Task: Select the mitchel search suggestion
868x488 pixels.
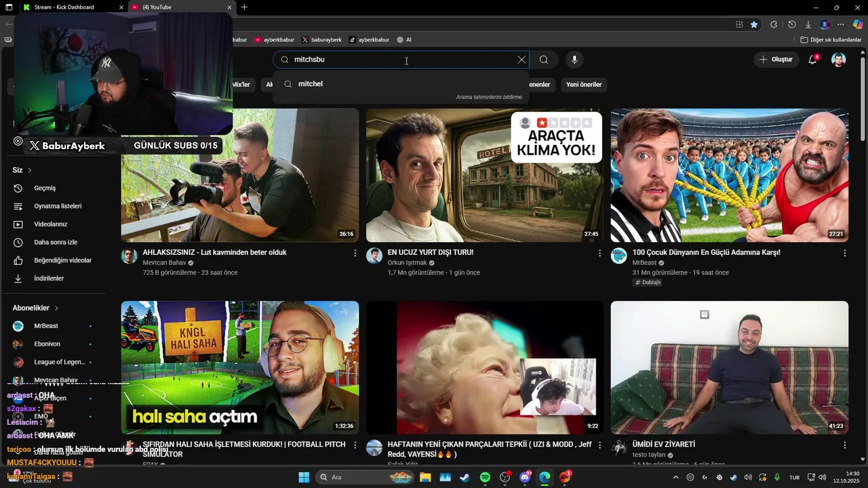Action: tap(401, 84)
